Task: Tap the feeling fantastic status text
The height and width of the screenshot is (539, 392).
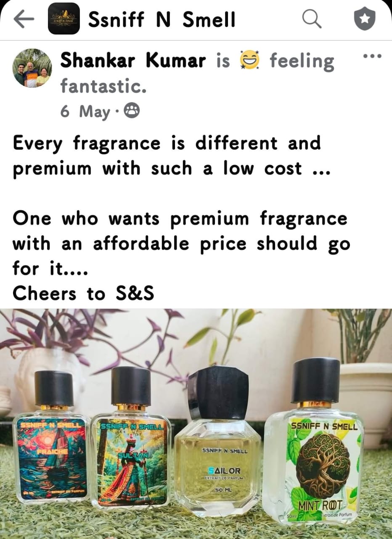Action: 197,74
